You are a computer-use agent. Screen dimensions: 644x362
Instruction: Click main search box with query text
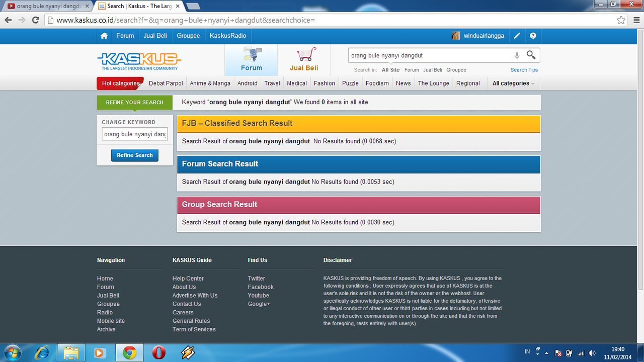430,56
